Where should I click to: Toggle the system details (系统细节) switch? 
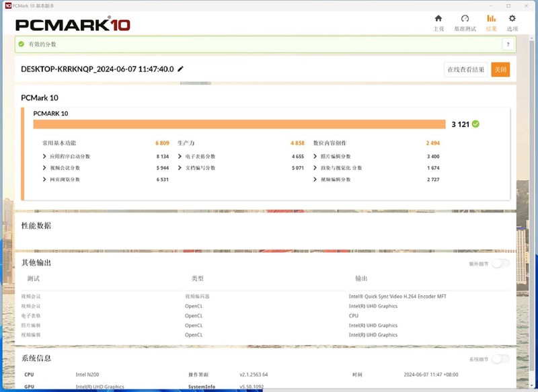500,359
